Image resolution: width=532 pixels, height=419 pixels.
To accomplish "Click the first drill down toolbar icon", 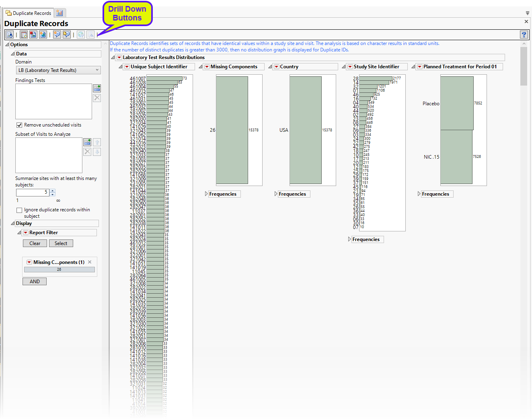I will point(10,35).
